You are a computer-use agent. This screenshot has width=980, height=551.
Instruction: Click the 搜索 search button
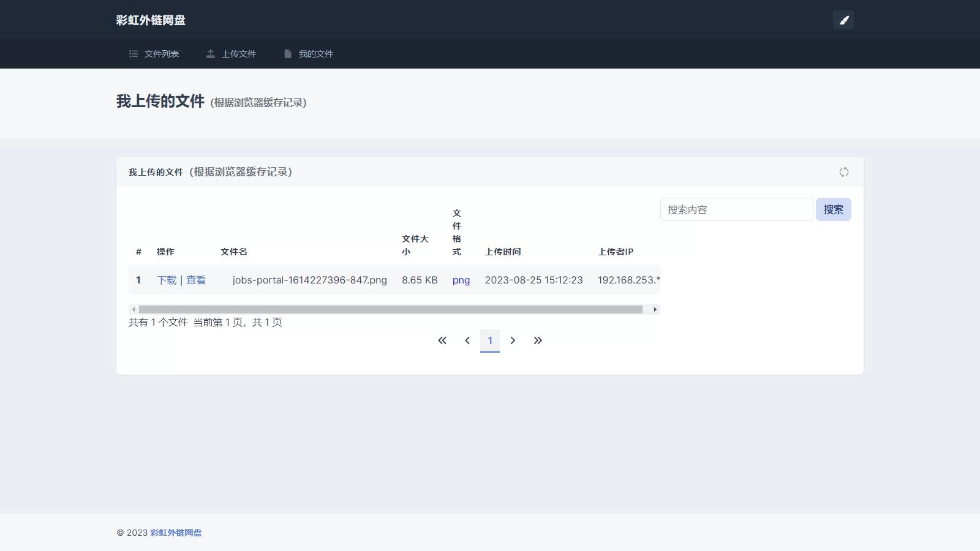coord(834,209)
